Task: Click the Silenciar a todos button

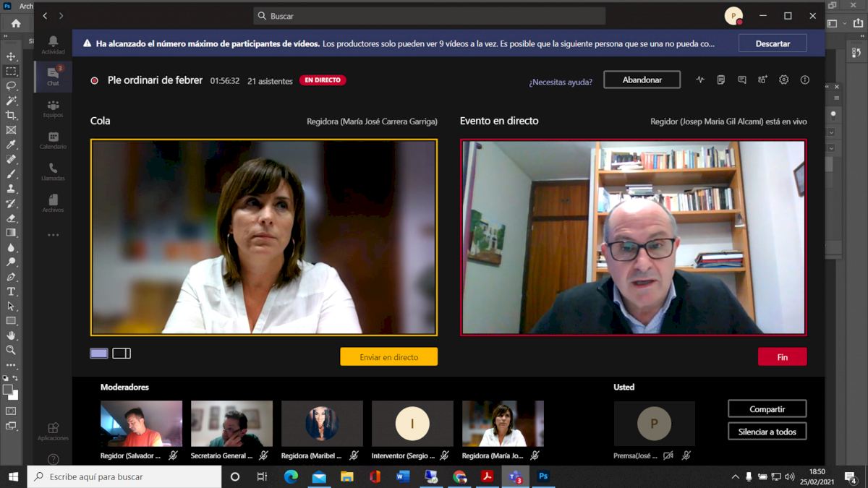Action: click(x=767, y=432)
